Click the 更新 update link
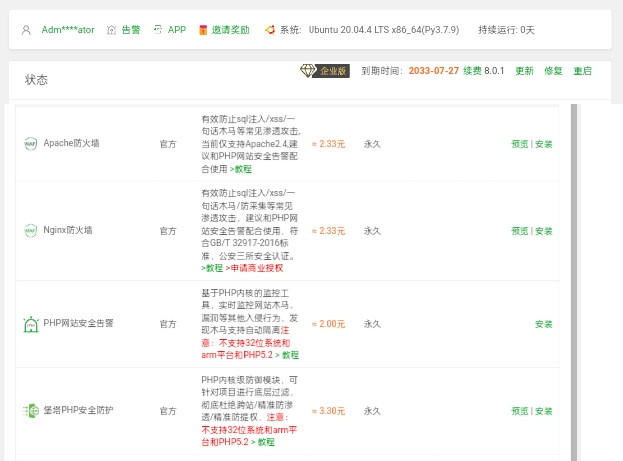 [x=524, y=71]
